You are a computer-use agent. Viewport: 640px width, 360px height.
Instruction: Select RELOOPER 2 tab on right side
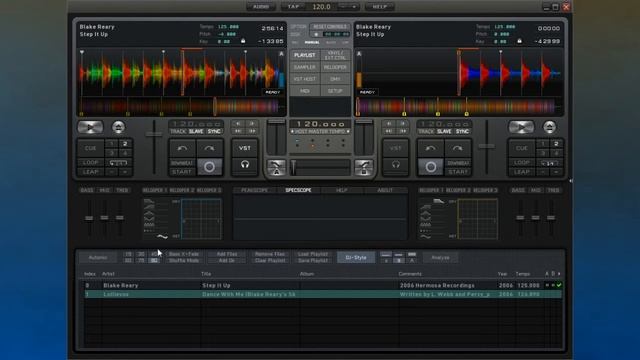458,191
